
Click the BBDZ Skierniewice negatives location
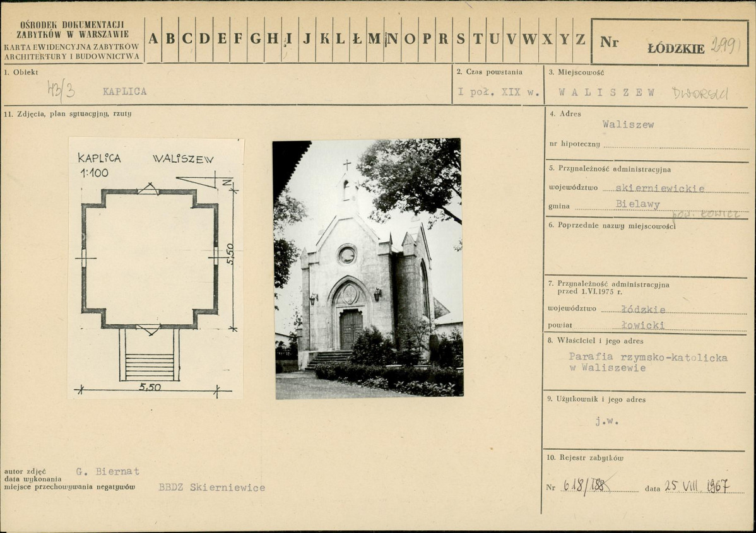pyautogui.click(x=211, y=487)
